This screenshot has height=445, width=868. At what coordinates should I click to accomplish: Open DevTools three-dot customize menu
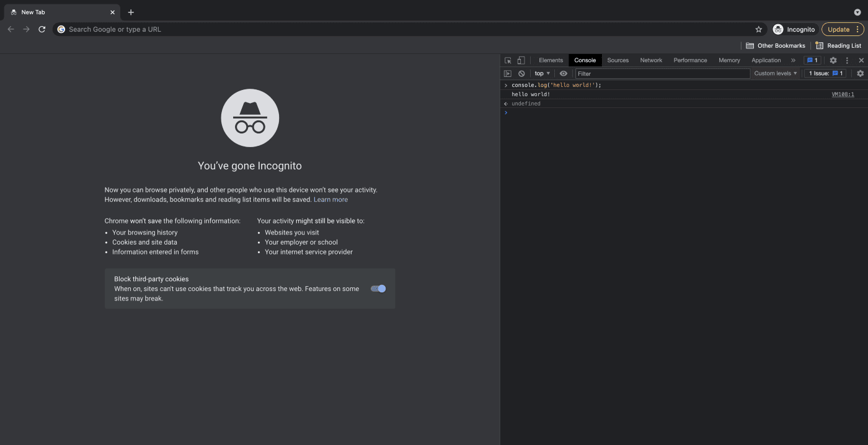click(847, 60)
